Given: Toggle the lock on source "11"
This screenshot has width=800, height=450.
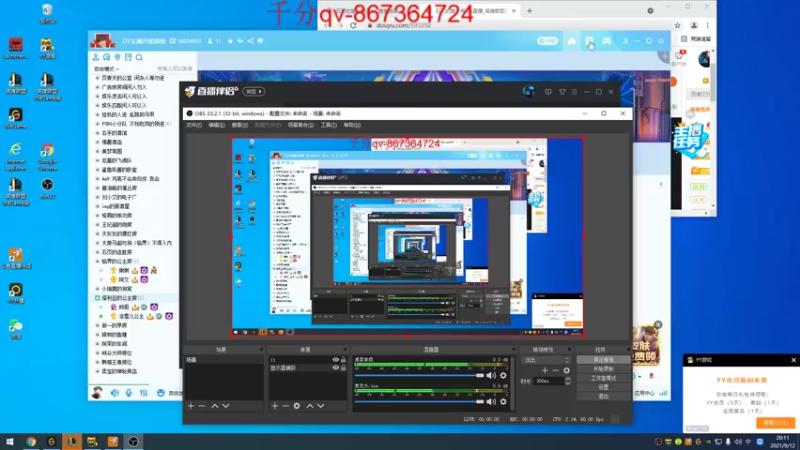Looking at the screenshot, I should [x=343, y=360].
